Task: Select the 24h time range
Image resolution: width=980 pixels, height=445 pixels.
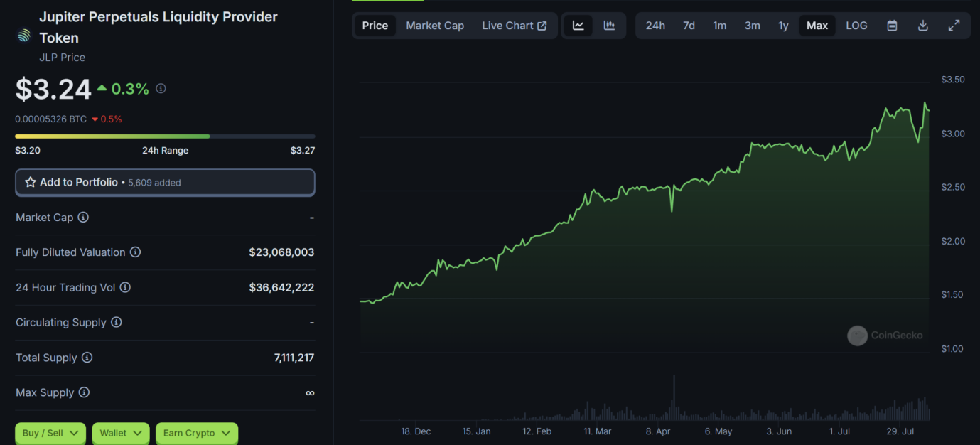Action: click(655, 26)
